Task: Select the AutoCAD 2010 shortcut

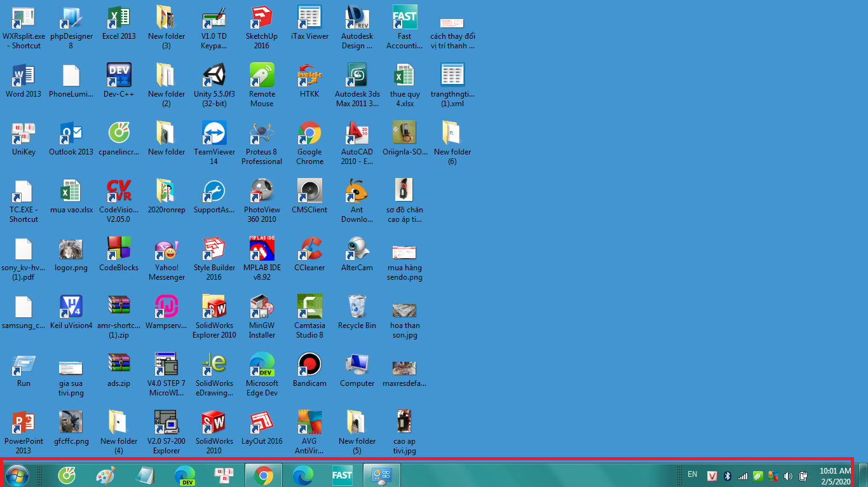Action: pos(357,134)
